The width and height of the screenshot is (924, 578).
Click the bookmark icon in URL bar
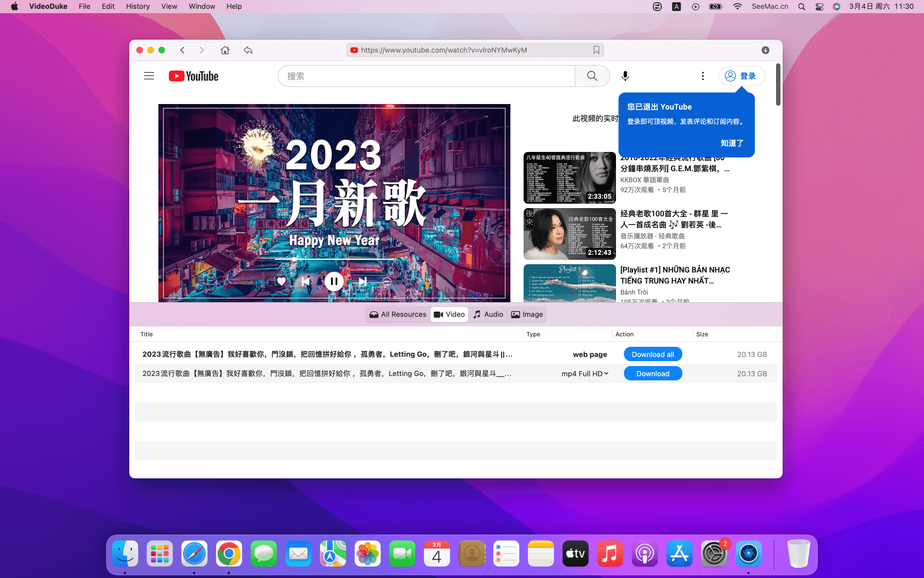point(596,50)
